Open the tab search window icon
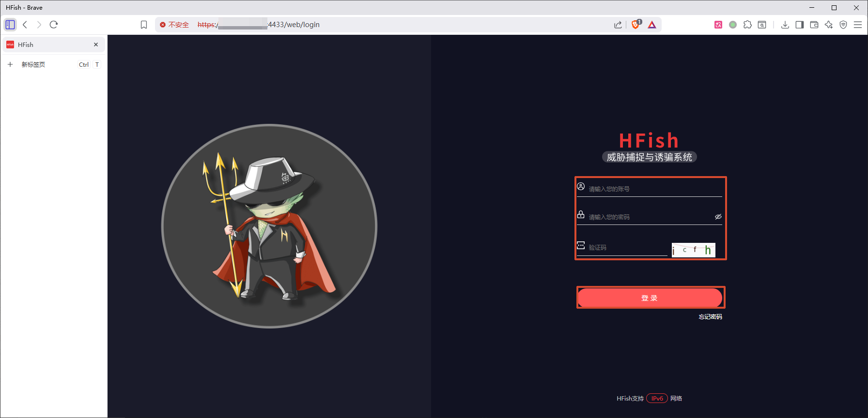868x418 pixels. (x=762, y=25)
